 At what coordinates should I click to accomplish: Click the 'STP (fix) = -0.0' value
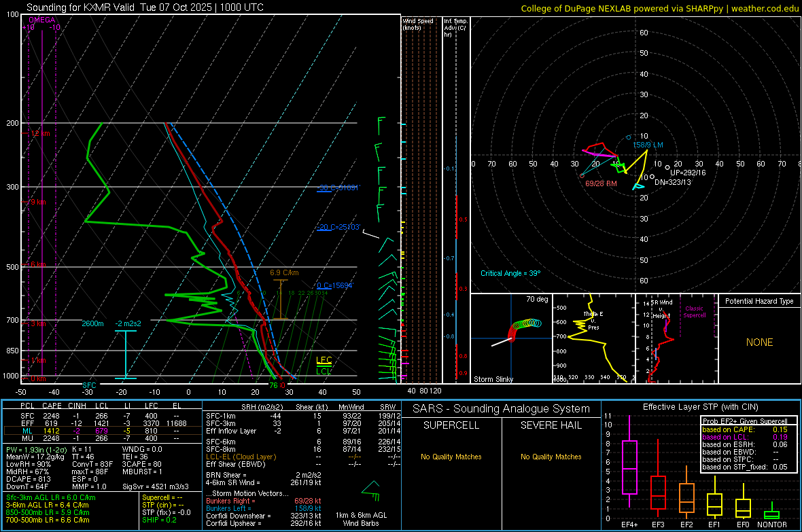click(167, 512)
